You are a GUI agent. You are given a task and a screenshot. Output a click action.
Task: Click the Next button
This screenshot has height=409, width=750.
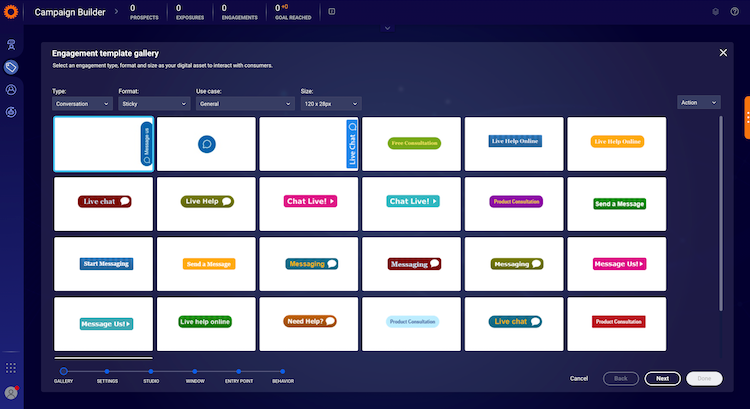662,378
